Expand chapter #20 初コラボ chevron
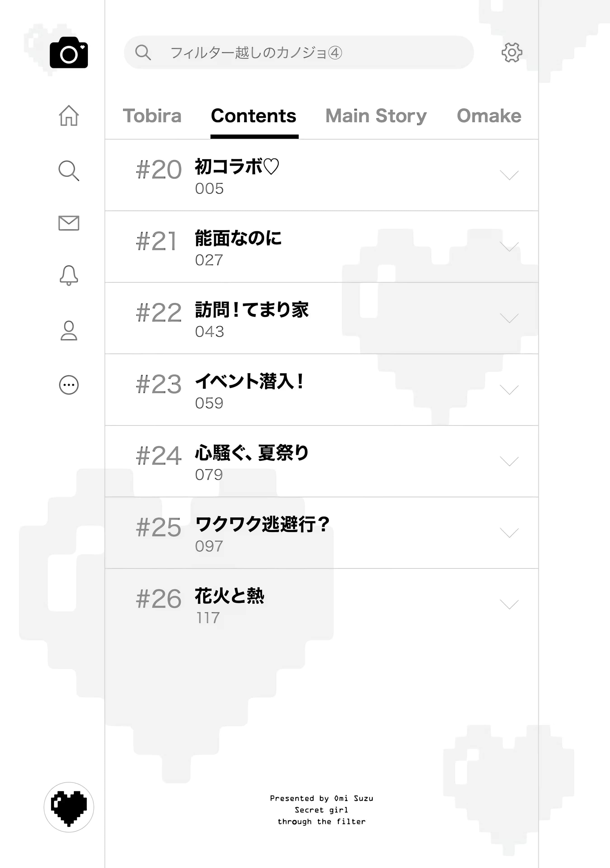Screen dimensions: 610x868 [509, 175]
